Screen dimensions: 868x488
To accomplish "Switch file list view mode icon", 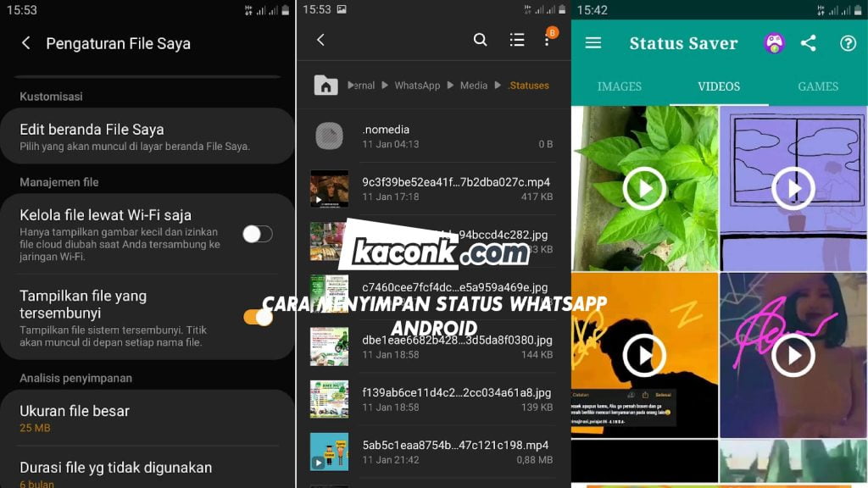I will tap(517, 40).
